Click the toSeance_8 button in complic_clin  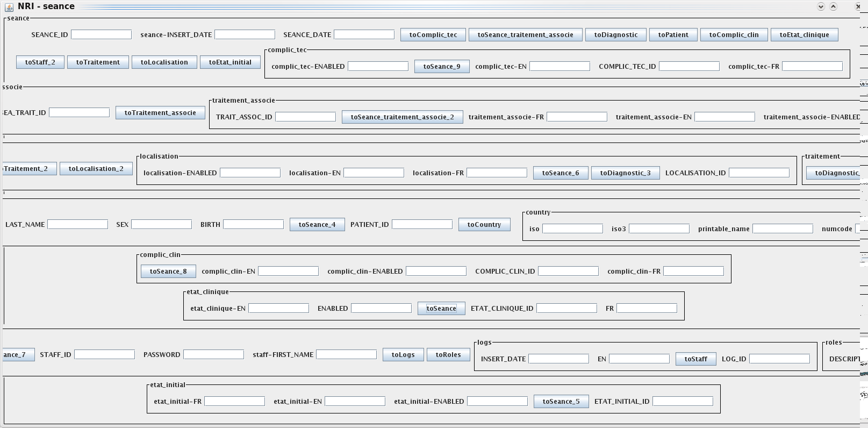(x=168, y=272)
